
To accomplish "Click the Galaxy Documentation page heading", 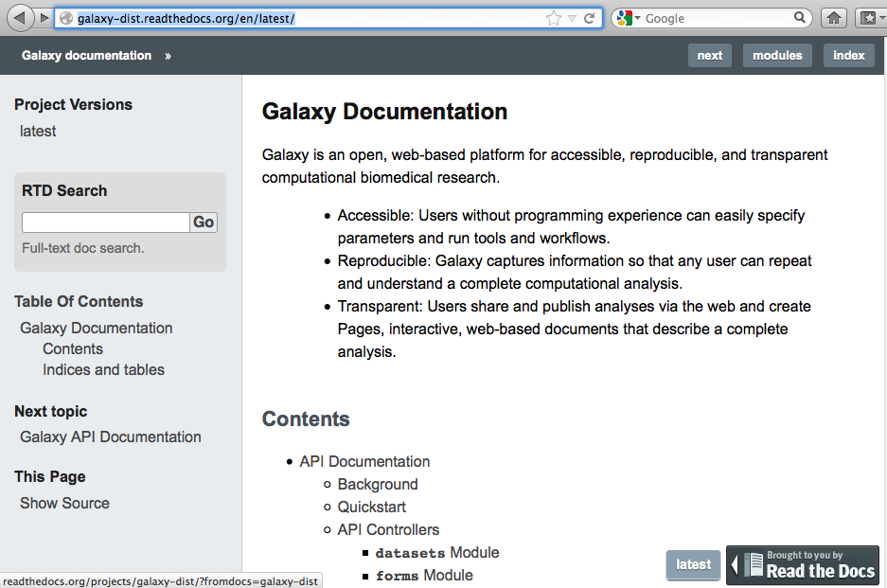I will [x=384, y=112].
